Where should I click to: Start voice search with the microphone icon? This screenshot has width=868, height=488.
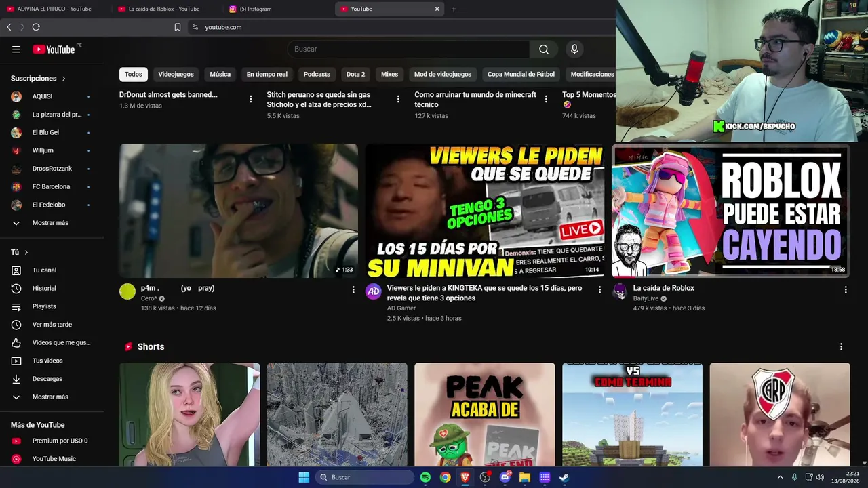574,49
